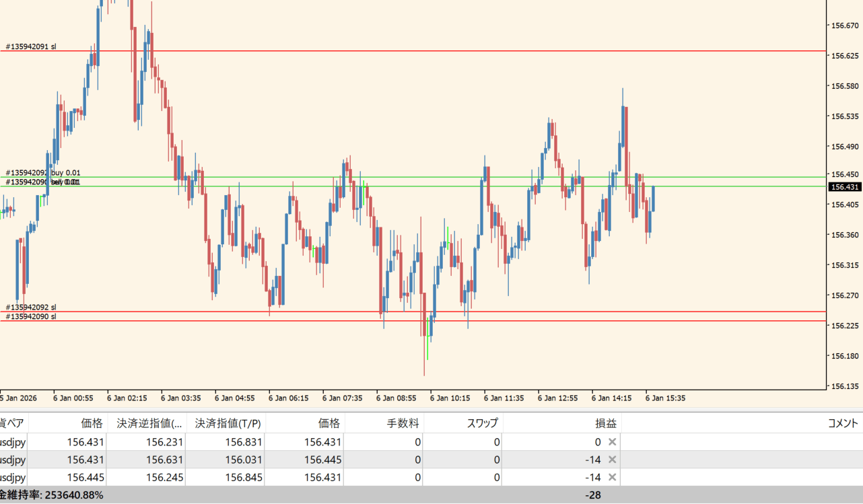
Task: Select the S/L value 156.245 cell
Action: 147,477
